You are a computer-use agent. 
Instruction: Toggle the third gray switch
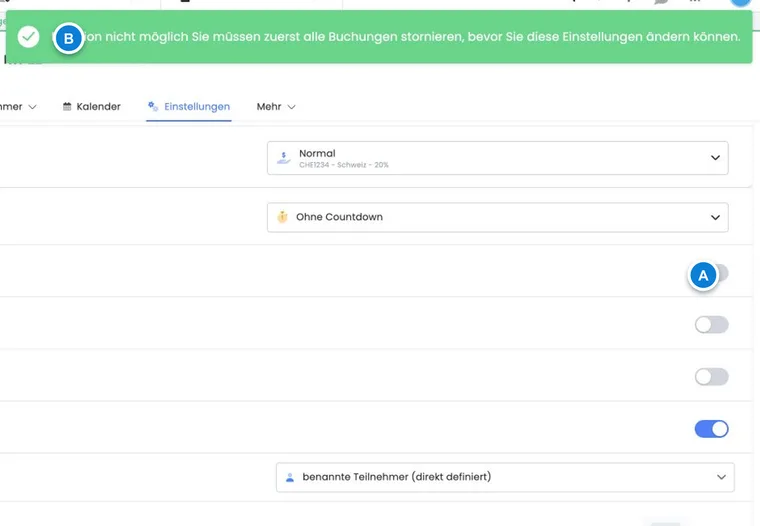(x=711, y=377)
